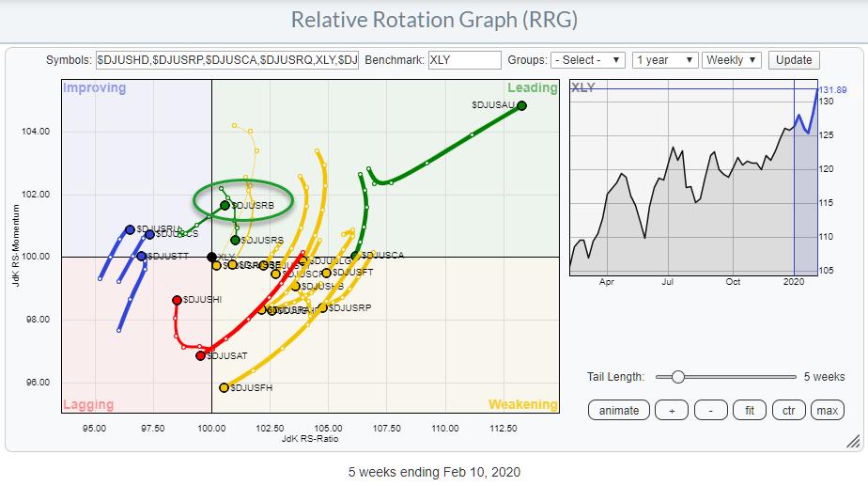The height and width of the screenshot is (486, 868).
Task: Click the Update button
Action: [793, 60]
